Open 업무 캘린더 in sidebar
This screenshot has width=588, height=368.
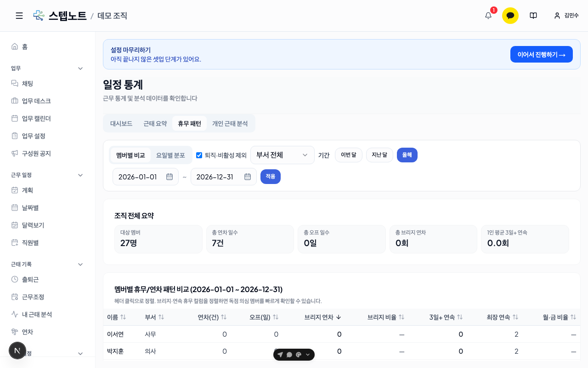[48, 118]
